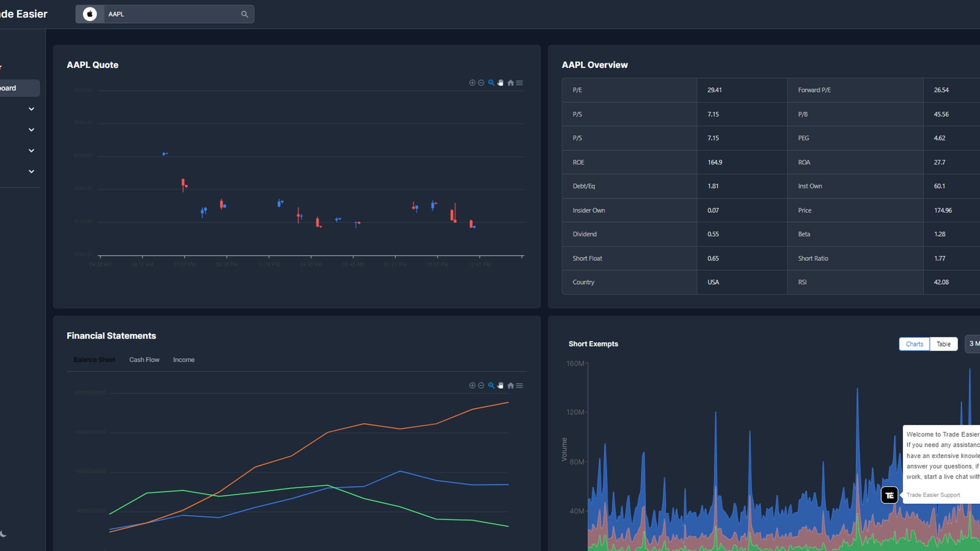Click the RSI value 42.08

941,282
